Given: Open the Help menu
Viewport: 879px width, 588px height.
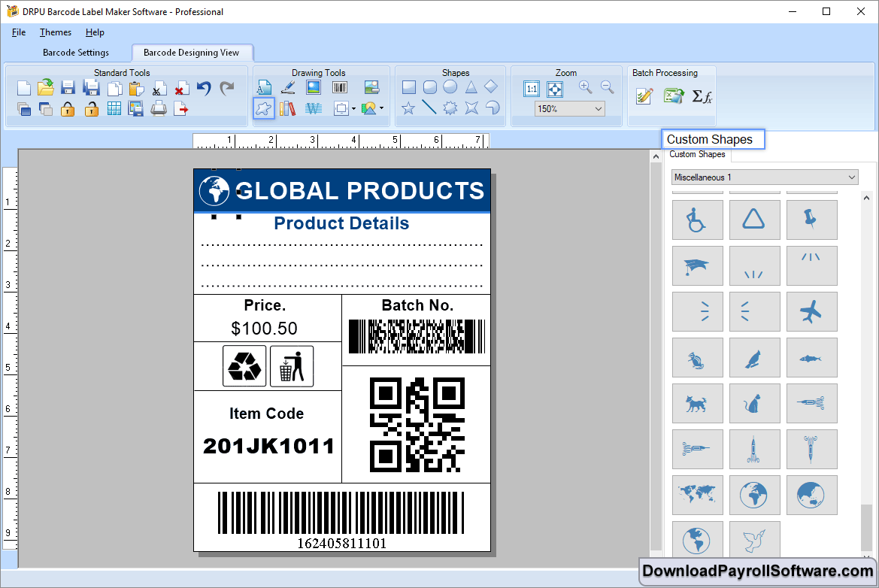Looking at the screenshot, I should pos(95,32).
